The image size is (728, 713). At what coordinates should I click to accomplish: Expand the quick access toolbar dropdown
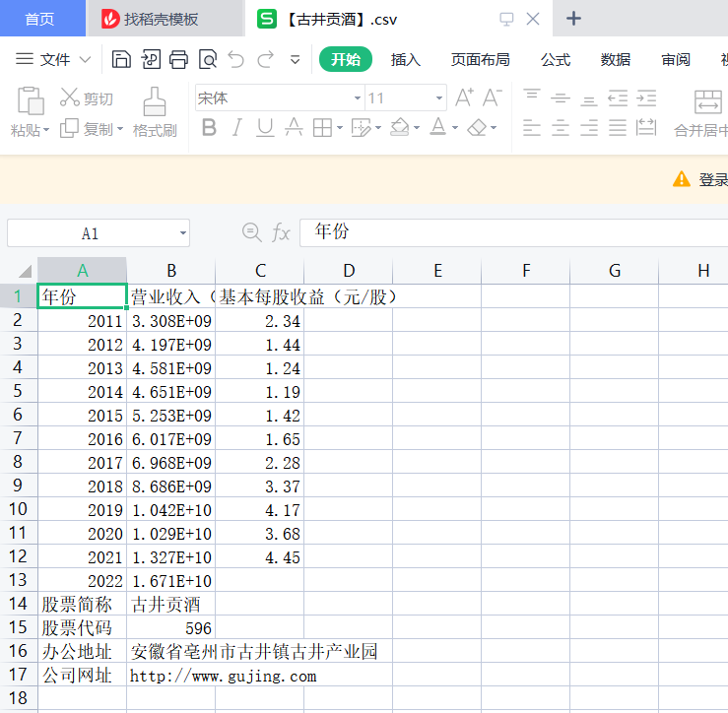pos(295,60)
